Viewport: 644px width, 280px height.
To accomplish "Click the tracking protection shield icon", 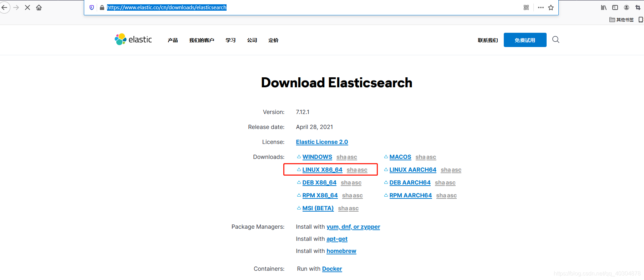I will pyautogui.click(x=92, y=7).
